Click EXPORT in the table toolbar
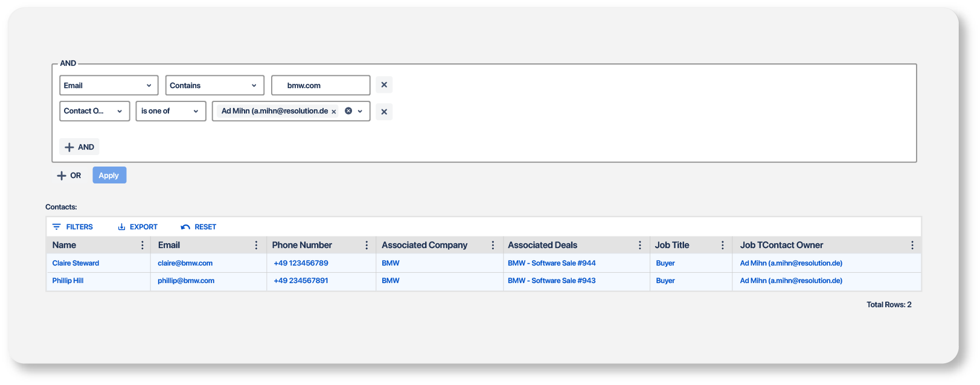This screenshot has width=980, height=385. (x=138, y=227)
